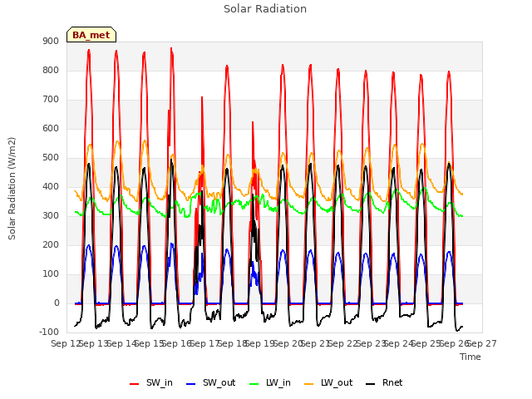
Task: Click the Time x-axis title
Action: point(470,357)
